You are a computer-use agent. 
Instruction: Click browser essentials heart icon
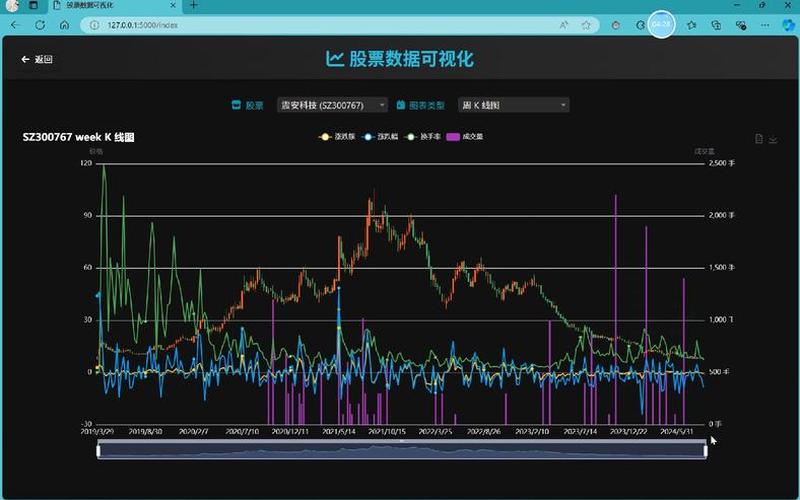pos(741,25)
